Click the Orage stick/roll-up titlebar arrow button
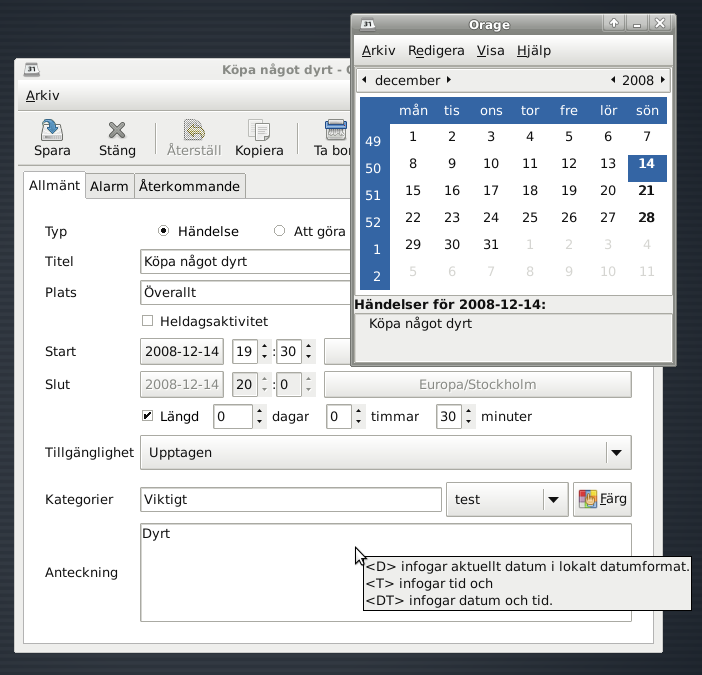Viewport: 702px width, 675px height. click(x=614, y=23)
